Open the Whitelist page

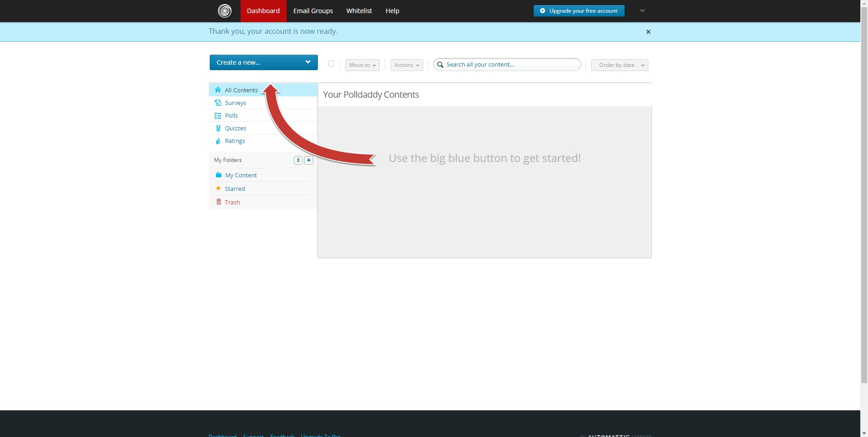pyautogui.click(x=359, y=11)
